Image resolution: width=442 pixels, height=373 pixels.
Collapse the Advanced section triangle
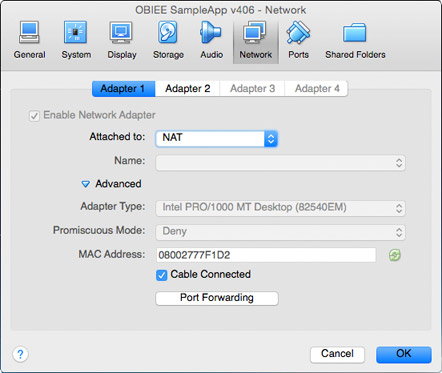(x=86, y=184)
